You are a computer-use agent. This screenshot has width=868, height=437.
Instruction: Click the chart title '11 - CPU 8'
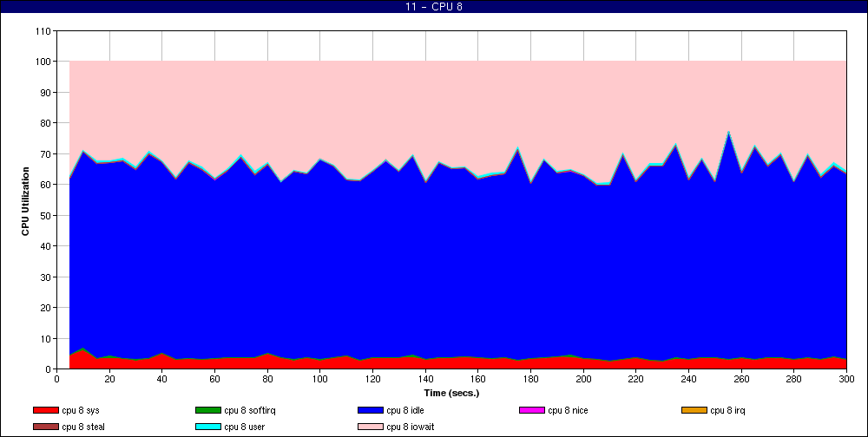click(434, 7)
